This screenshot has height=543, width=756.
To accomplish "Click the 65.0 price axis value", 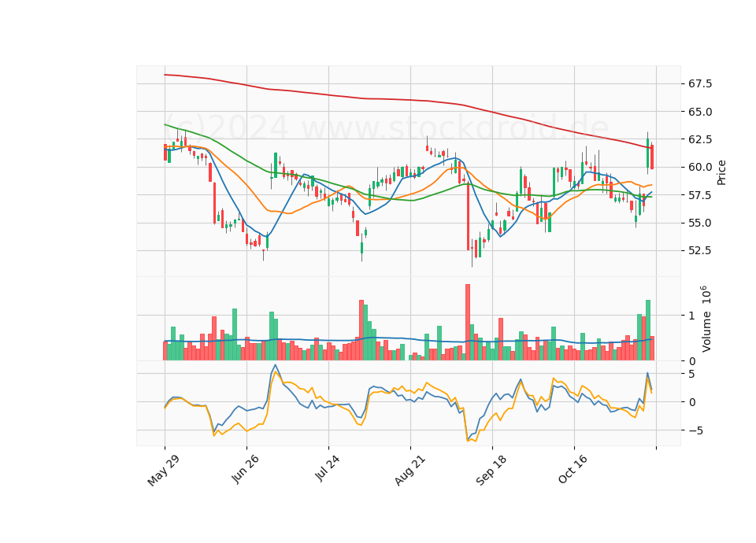I will pos(699,112).
